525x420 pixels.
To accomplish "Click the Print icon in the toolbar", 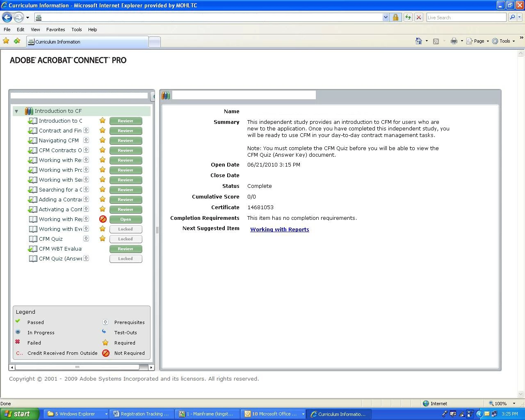I will pos(454,41).
